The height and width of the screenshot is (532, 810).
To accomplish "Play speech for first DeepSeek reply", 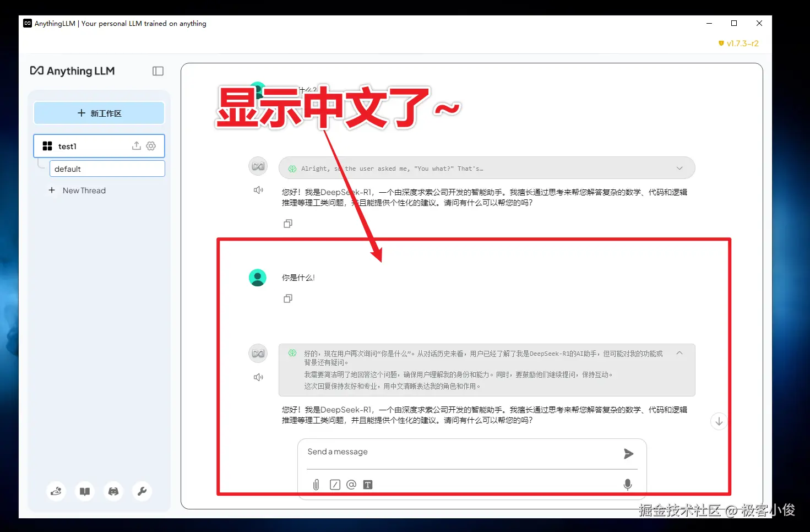I will tap(258, 190).
